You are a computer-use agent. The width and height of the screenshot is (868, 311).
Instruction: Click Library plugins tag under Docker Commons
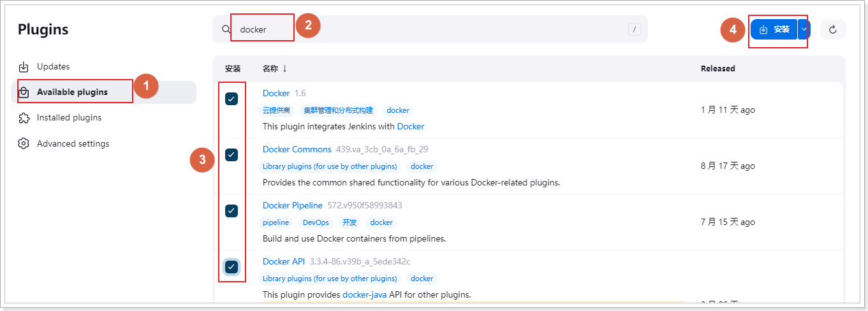[x=330, y=166]
